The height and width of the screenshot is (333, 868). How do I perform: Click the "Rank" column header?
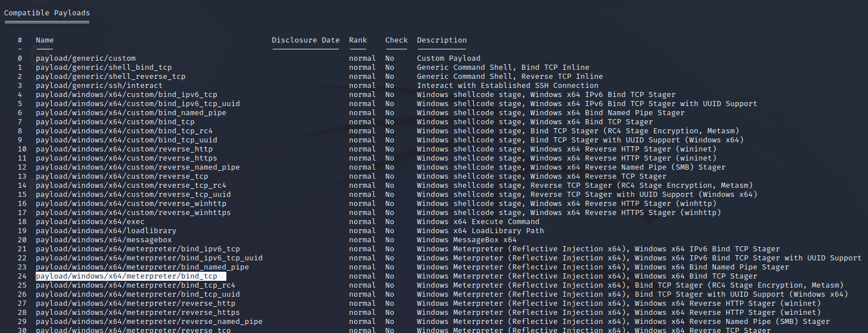(358, 40)
